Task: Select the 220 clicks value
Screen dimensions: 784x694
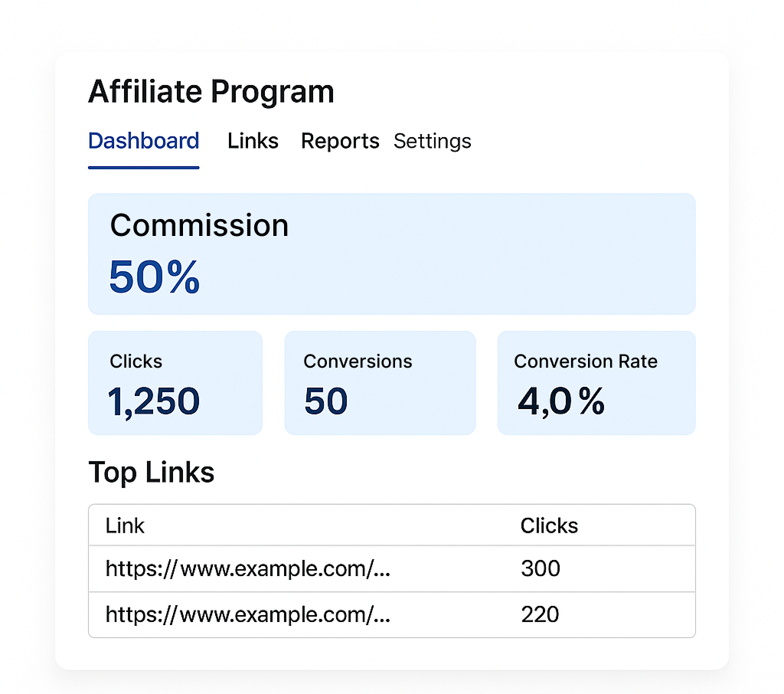Action: (541, 615)
